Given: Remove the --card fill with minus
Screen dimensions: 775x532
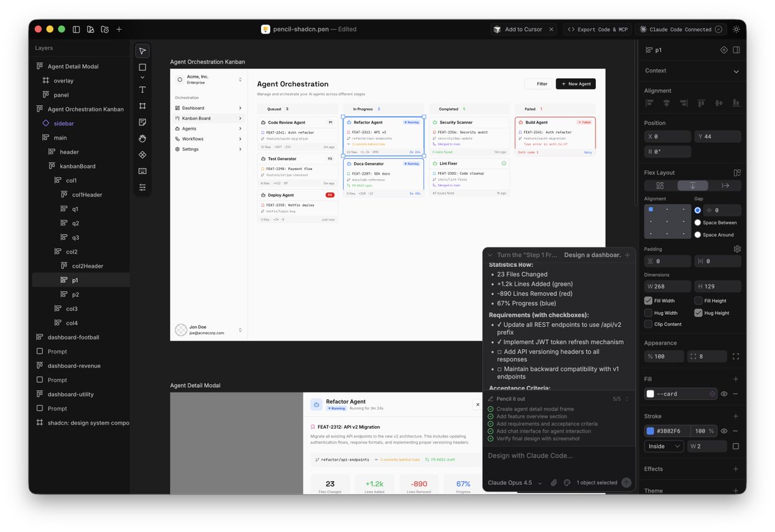Looking at the screenshot, I should 736,394.
